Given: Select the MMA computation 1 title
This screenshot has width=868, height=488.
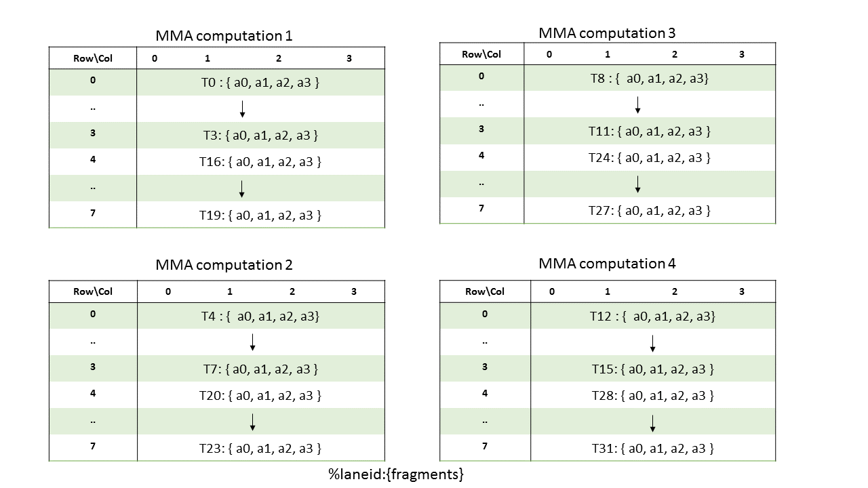Looking at the screenshot, I should click(224, 36).
